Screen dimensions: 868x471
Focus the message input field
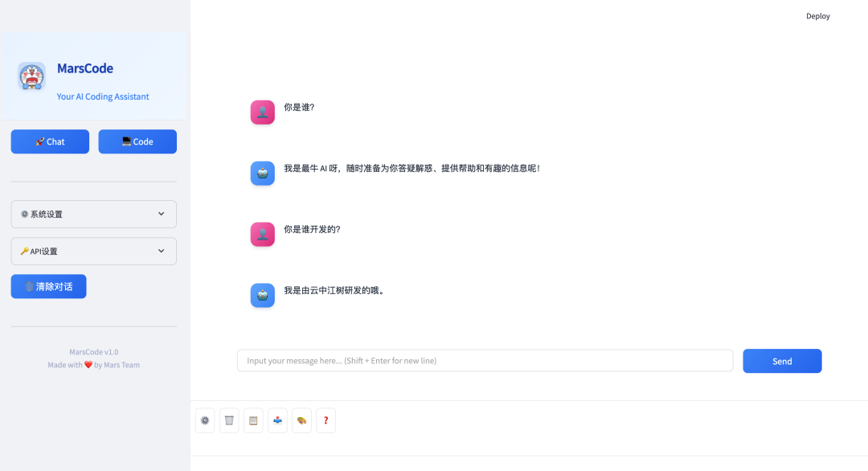(485, 361)
